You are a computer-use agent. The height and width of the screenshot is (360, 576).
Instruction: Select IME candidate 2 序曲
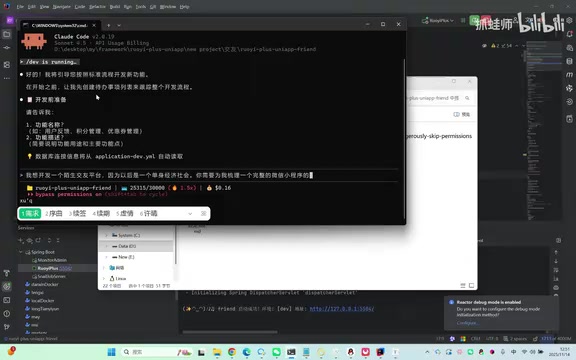pos(54,213)
